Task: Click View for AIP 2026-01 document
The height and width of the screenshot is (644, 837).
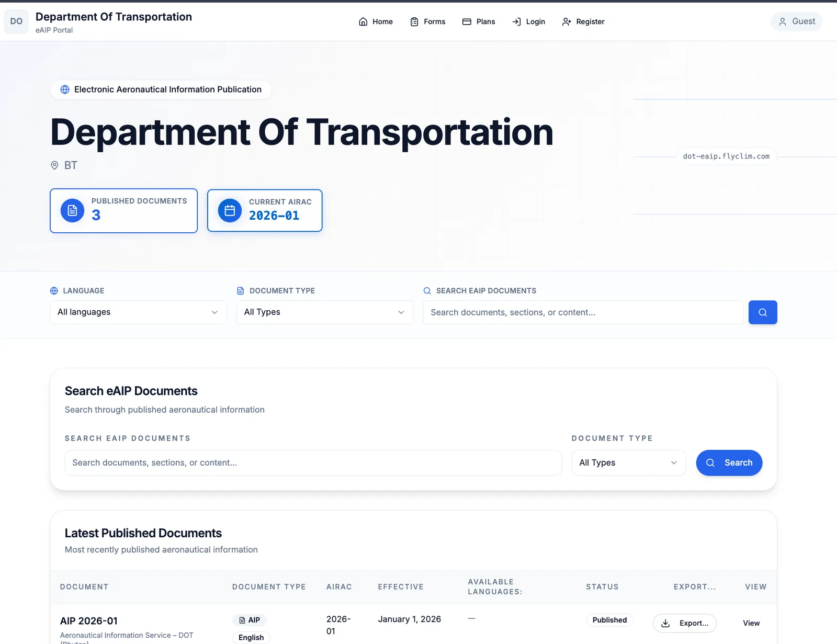Action: pyautogui.click(x=751, y=623)
